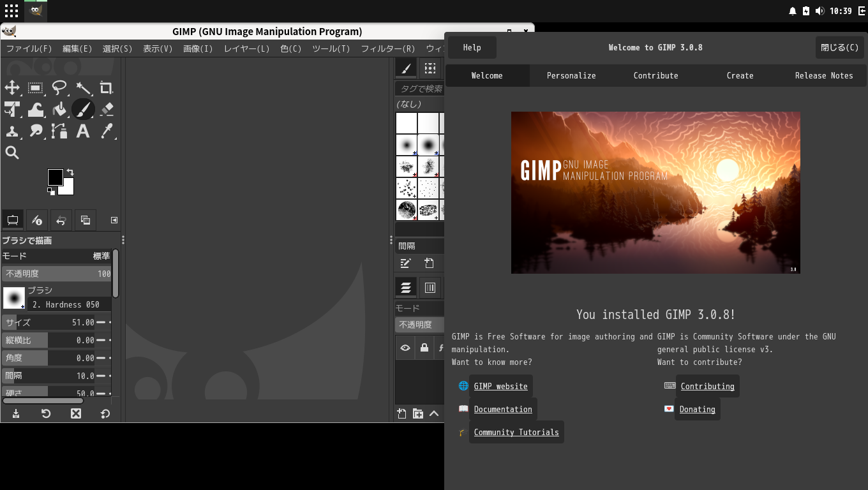Switch to the Undo History tab
The image size is (868, 490).
[61, 220]
